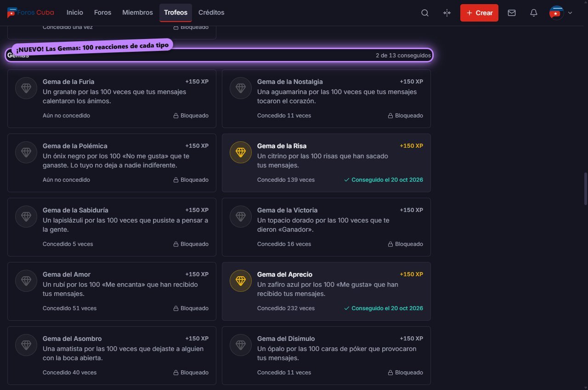
Task: Select the Trofeos tab
Action: 175,13
